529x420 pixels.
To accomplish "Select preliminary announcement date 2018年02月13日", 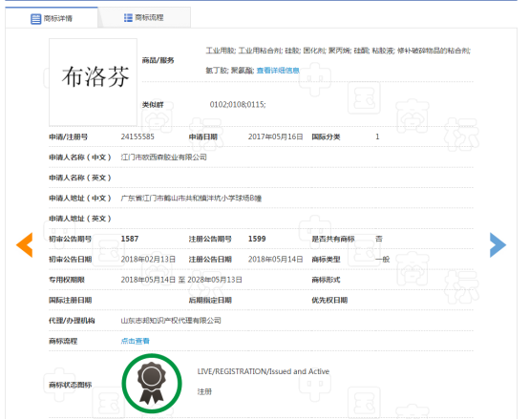I will 148,260.
